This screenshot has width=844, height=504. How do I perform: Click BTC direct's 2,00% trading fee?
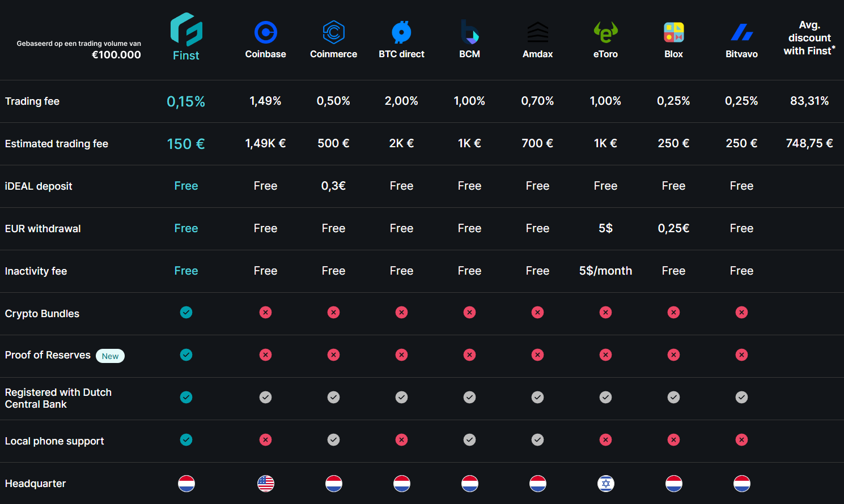tap(401, 101)
